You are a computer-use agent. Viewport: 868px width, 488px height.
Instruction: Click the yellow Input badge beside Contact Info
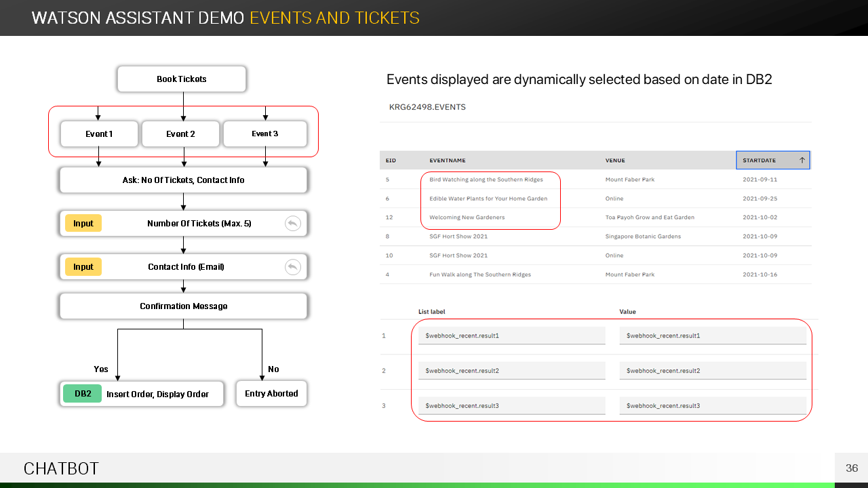83,267
